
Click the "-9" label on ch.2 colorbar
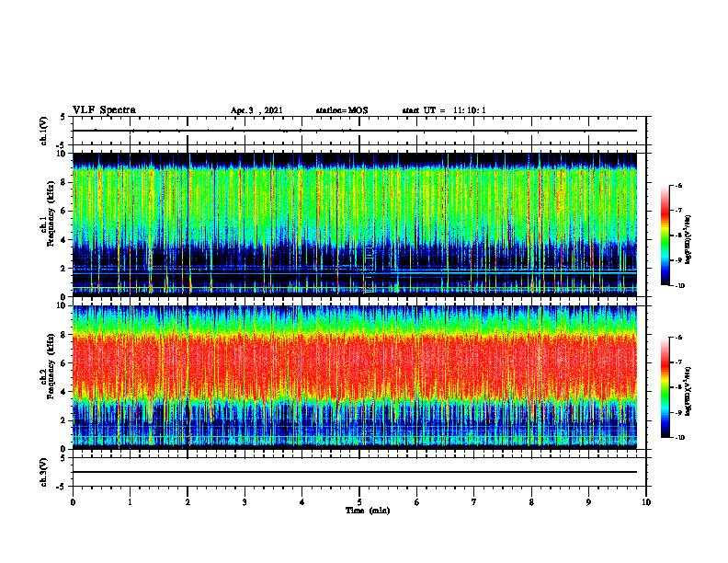(x=678, y=412)
